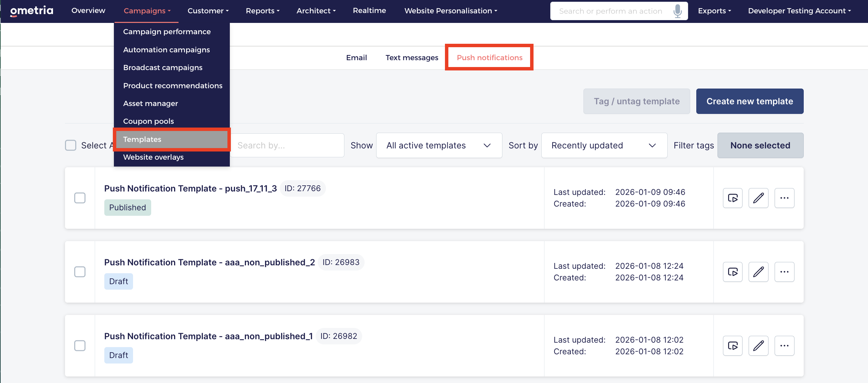Click Draft badge on aaa_non_published_2
Viewport: 868px width, 383px height.
point(118,281)
